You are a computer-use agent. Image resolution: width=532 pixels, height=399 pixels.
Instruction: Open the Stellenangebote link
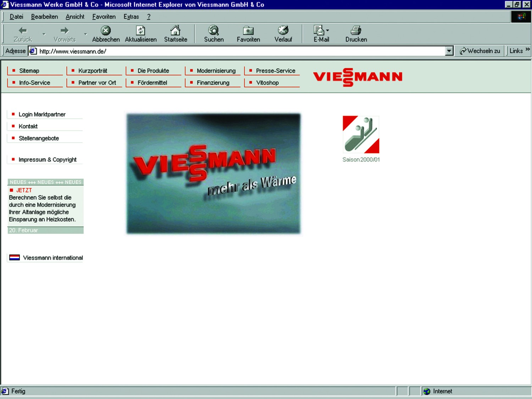39,138
